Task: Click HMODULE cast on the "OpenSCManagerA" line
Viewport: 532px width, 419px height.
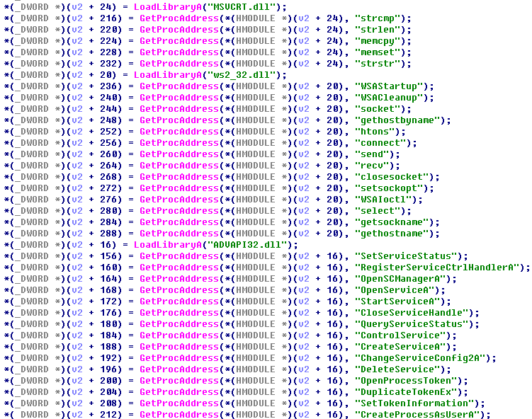Action: 256,279
